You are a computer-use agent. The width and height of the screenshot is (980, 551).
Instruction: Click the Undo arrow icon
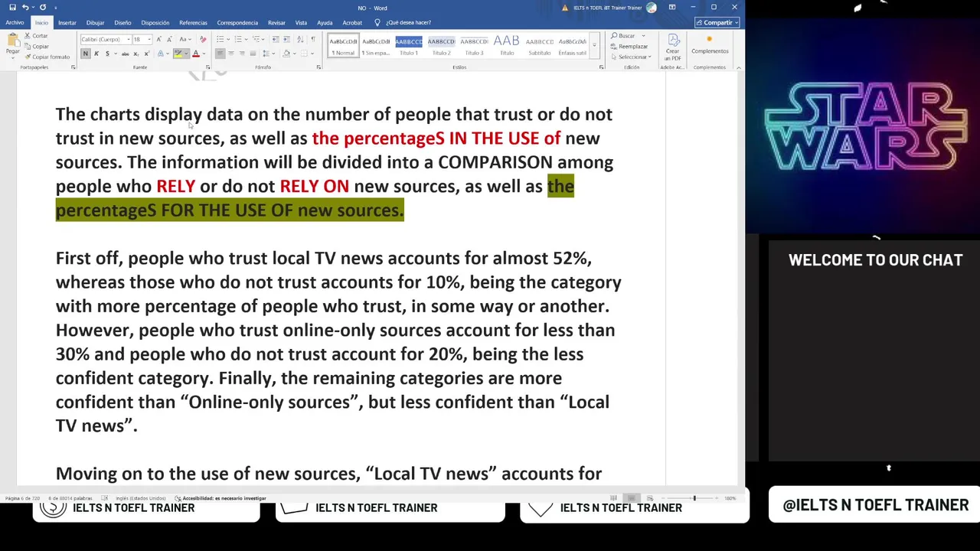[x=25, y=8]
